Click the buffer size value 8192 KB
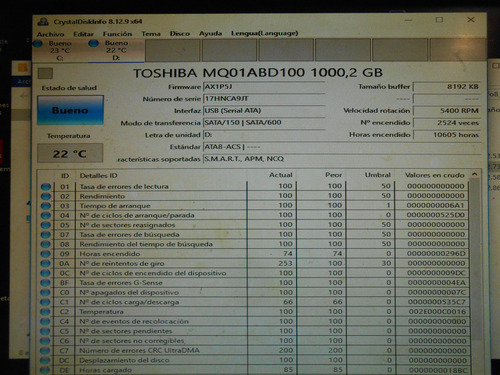 click(447, 87)
